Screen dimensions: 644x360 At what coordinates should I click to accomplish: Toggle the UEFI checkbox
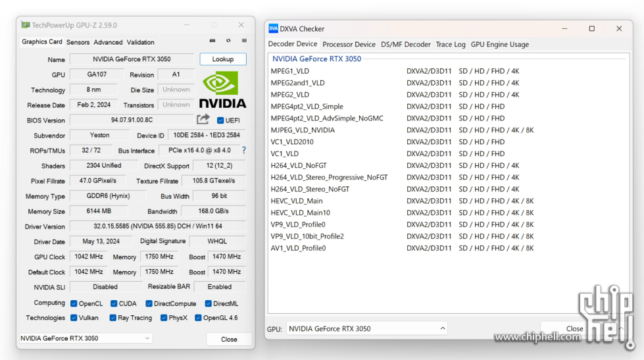(220, 120)
